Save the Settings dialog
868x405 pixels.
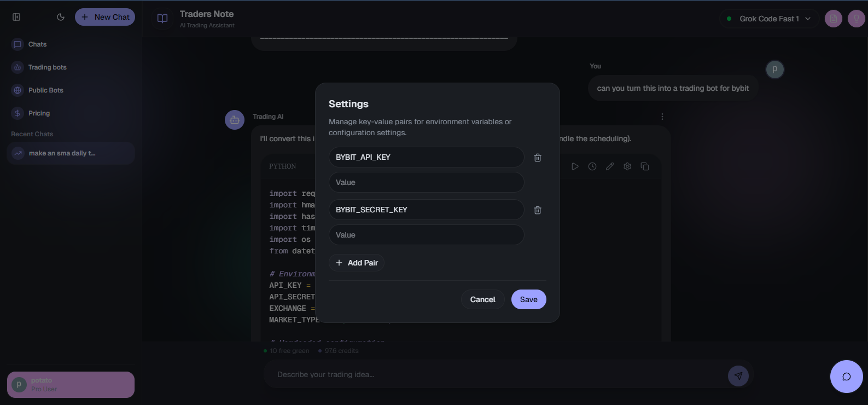[x=529, y=299]
